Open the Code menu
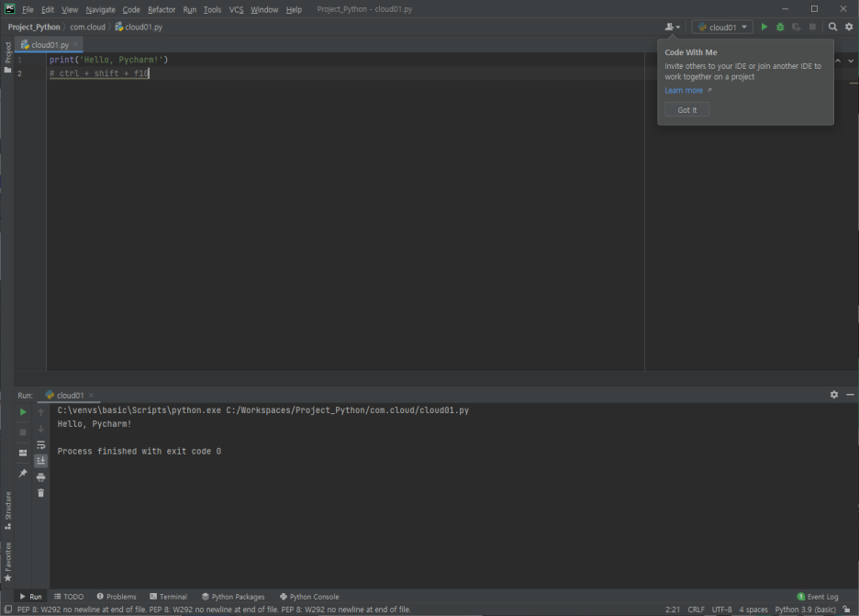 coord(131,9)
